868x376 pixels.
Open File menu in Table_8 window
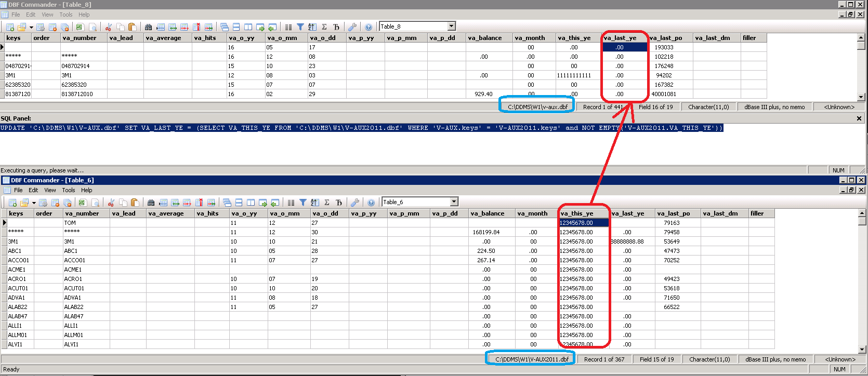16,15
